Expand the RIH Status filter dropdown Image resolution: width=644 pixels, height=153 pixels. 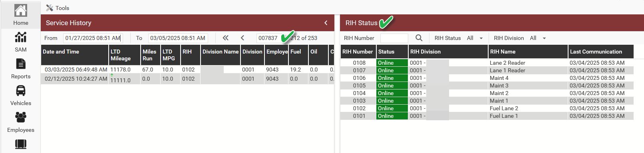[475, 38]
